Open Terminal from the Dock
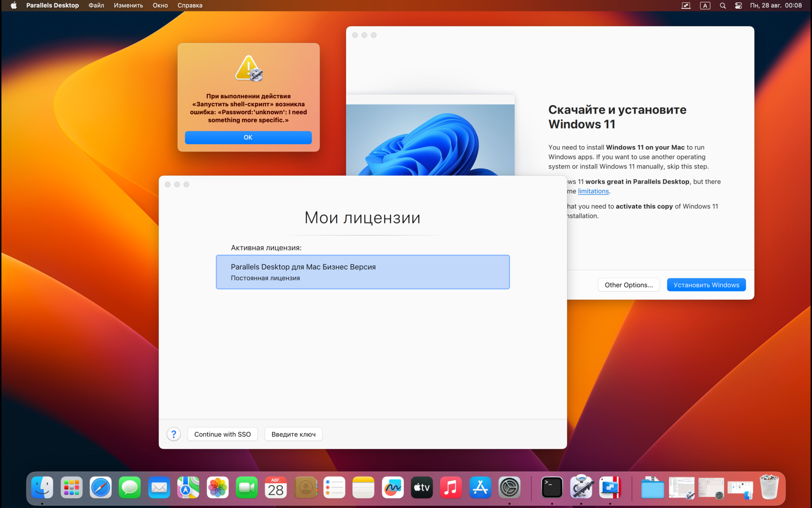The image size is (812, 508). 552,487
